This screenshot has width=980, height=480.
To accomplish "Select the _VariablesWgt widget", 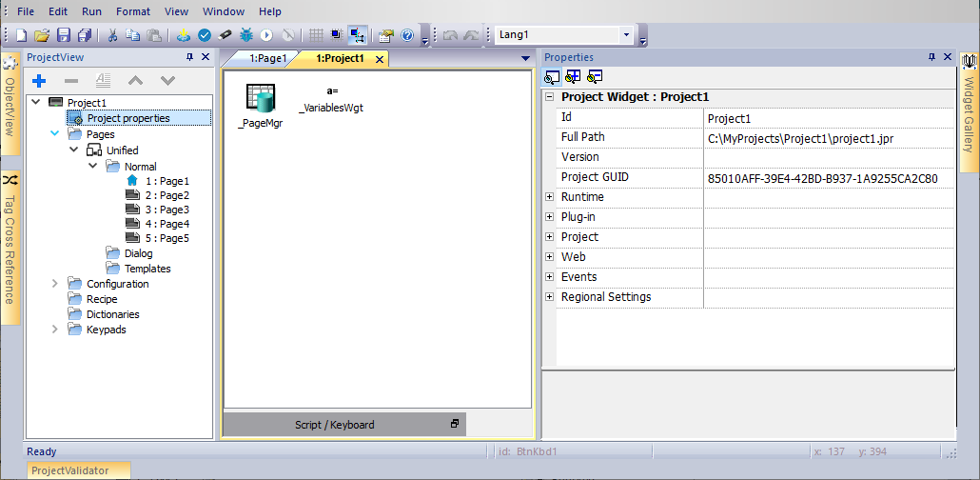I will coord(331,100).
